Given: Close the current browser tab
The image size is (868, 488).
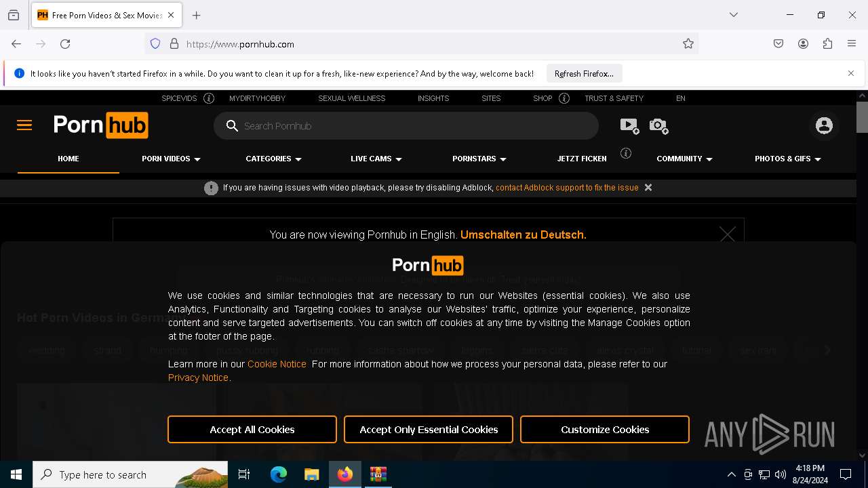Looking at the screenshot, I should click(171, 15).
